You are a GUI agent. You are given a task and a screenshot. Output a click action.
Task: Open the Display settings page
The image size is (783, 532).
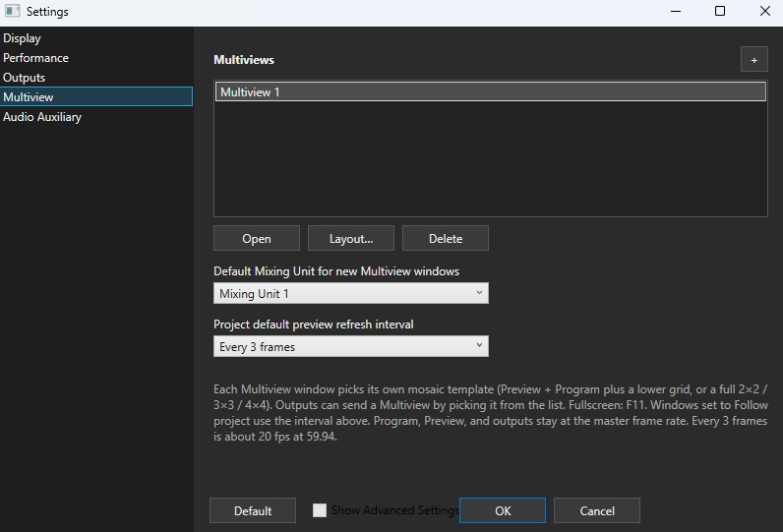96,38
